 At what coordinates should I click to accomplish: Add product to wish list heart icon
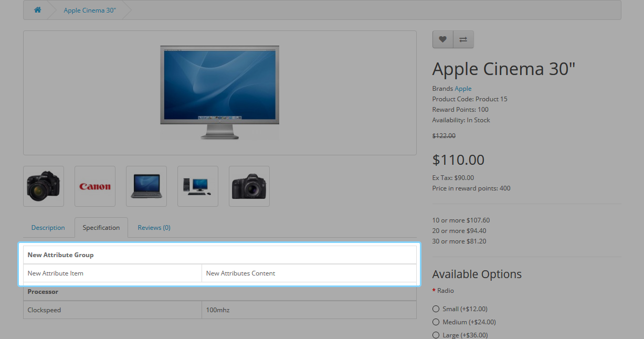point(443,39)
